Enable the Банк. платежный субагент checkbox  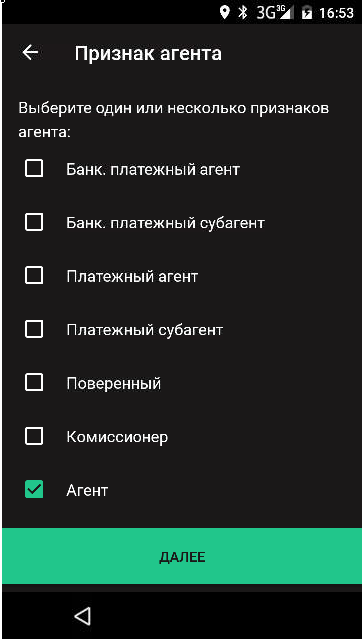(34, 222)
